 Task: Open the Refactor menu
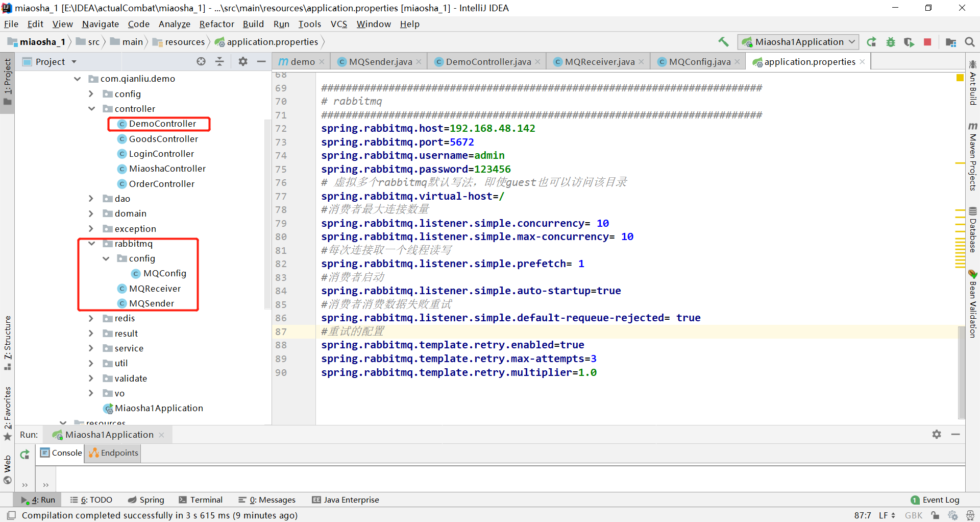[x=217, y=24]
